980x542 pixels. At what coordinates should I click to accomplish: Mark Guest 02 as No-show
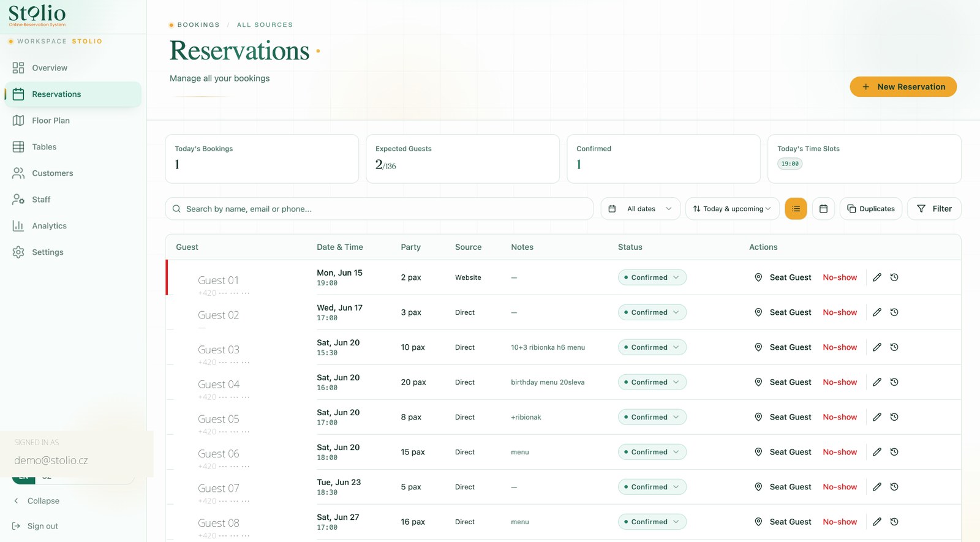coord(840,312)
